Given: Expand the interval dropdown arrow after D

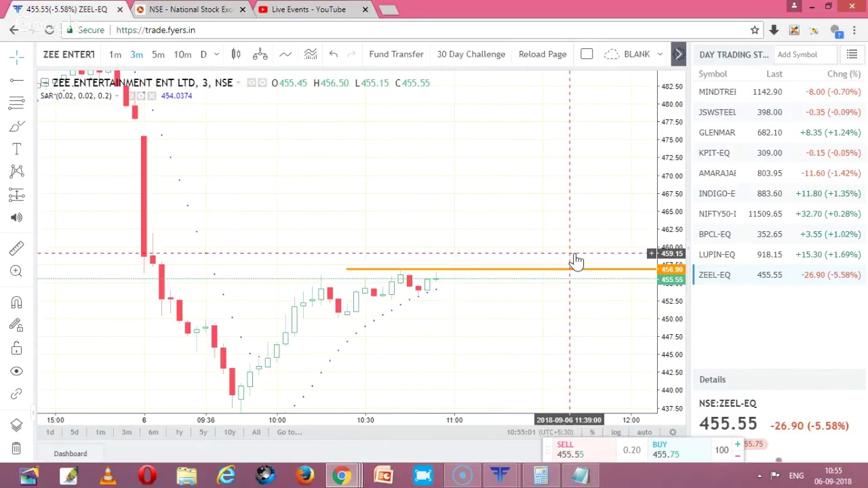Looking at the screenshot, I should (216, 54).
